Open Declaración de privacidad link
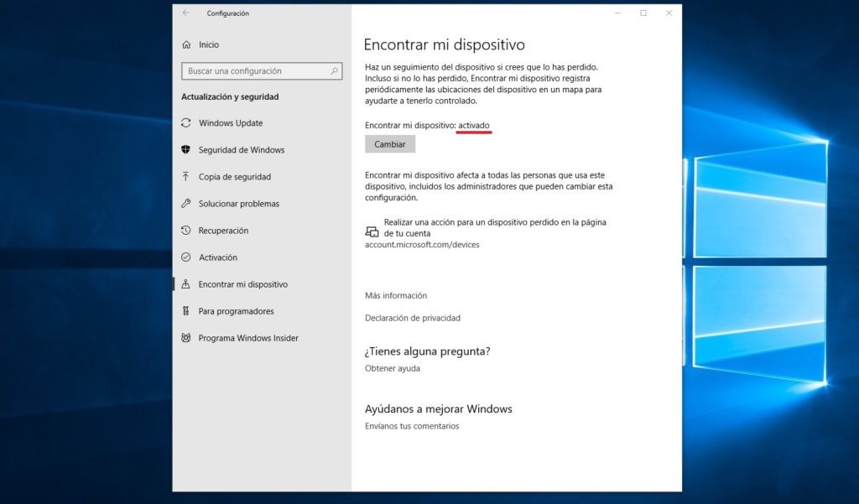The width and height of the screenshot is (859, 504). [413, 318]
